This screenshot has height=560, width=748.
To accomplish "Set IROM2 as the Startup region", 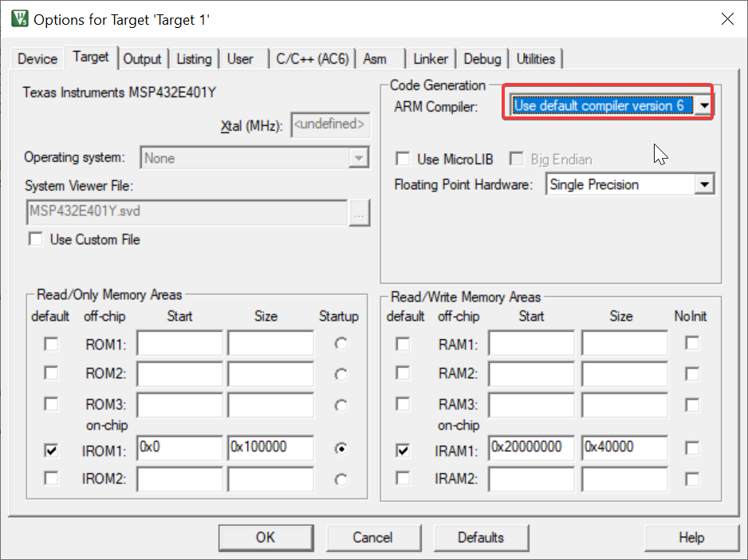I will tap(341, 479).
